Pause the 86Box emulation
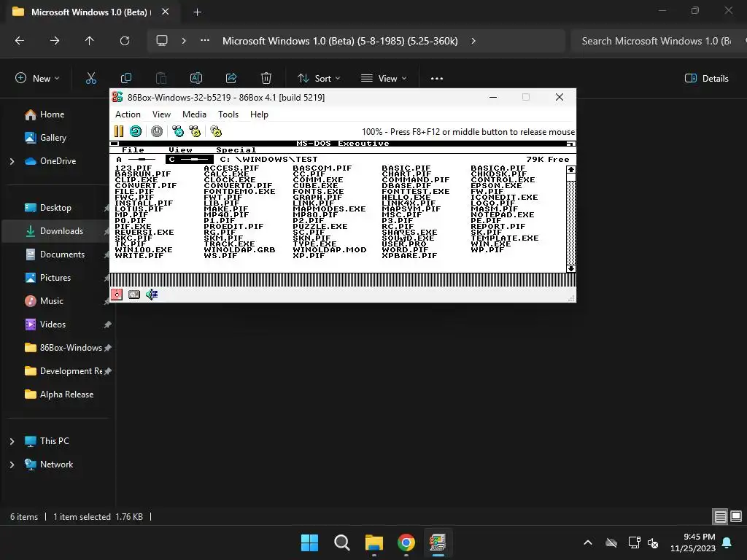Viewport: 747px width, 560px height. tap(119, 131)
